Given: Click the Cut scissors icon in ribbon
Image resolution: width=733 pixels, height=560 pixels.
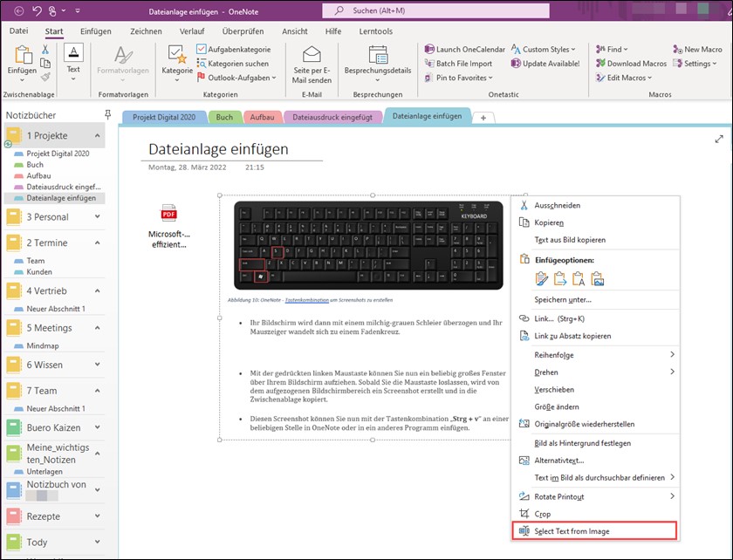Looking at the screenshot, I should click(45, 49).
